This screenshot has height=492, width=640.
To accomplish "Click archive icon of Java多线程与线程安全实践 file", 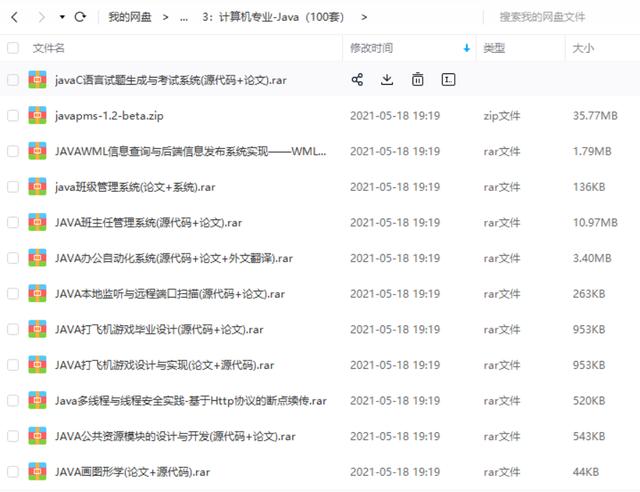I will pos(37,400).
